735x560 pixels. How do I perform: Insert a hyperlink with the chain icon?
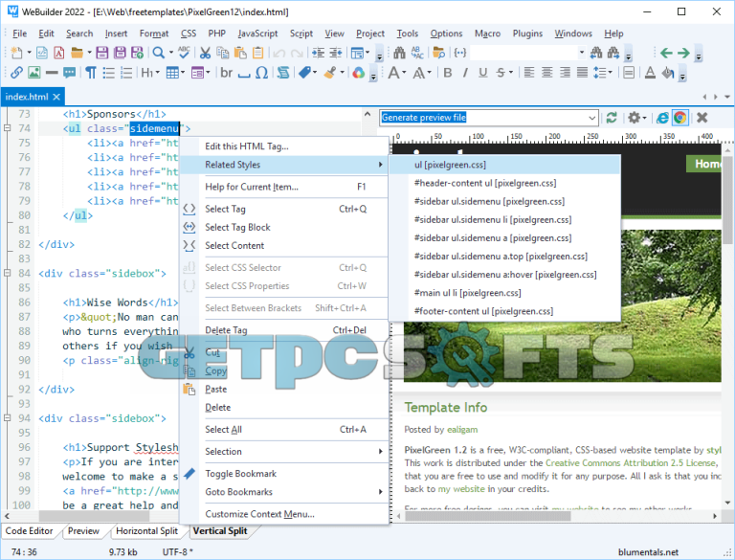click(x=16, y=73)
